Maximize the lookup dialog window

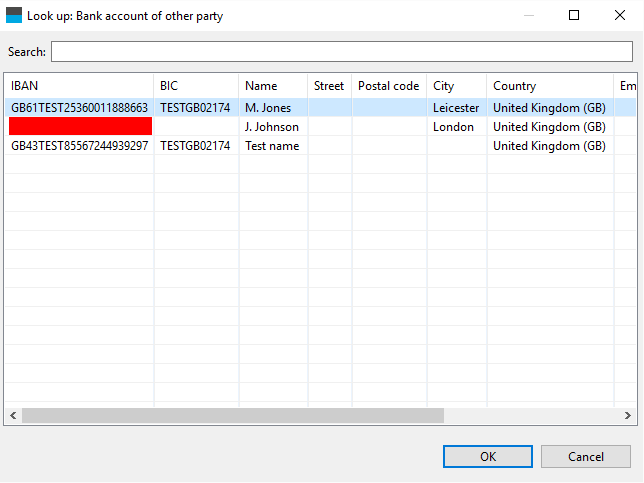point(574,16)
